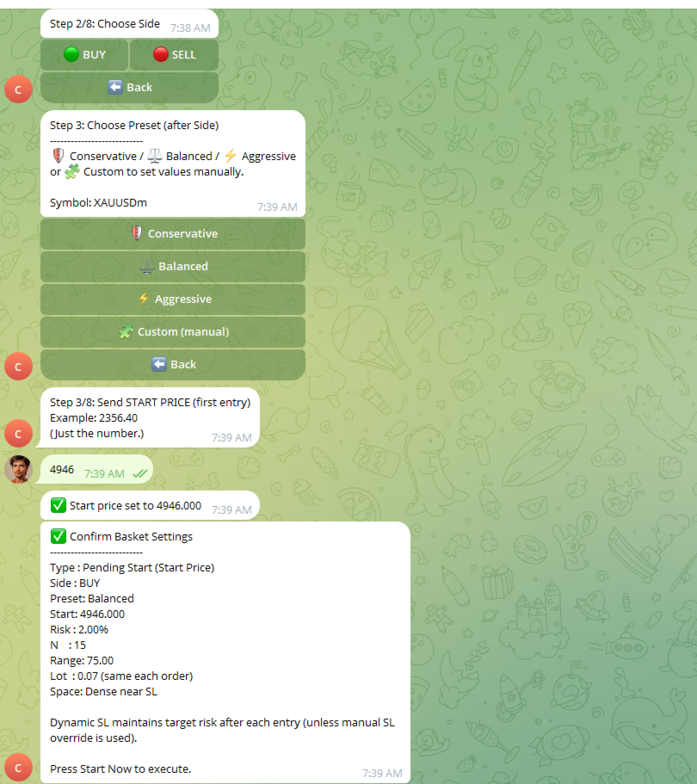This screenshot has height=784, width=697.
Task: Click the bot avatar beside the Choose Side step
Action: (18, 90)
